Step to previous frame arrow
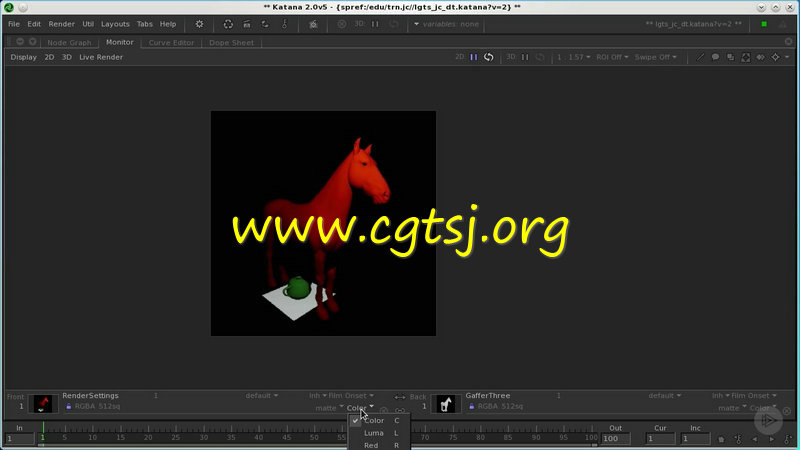 click(x=755, y=439)
